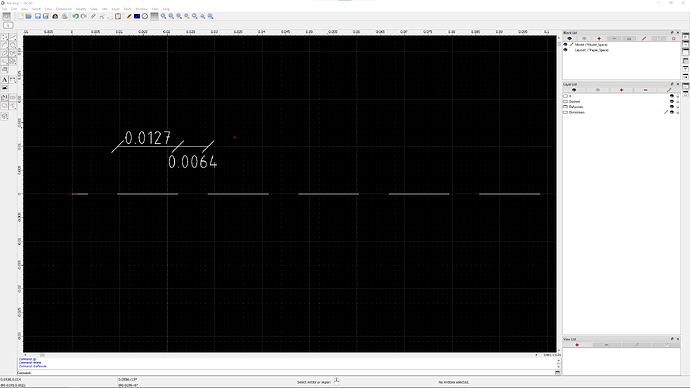Click the horizontal scrollbar below canvas

280,355
